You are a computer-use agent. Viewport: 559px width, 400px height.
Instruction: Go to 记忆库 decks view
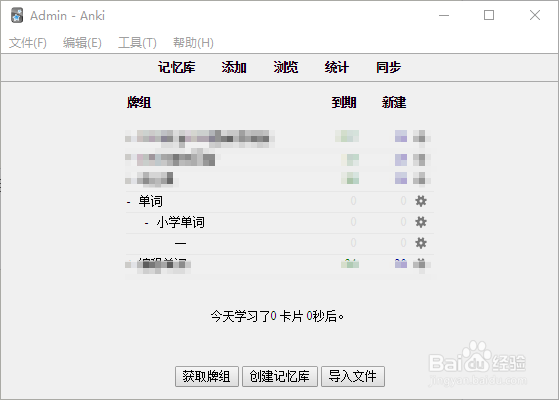click(x=177, y=67)
